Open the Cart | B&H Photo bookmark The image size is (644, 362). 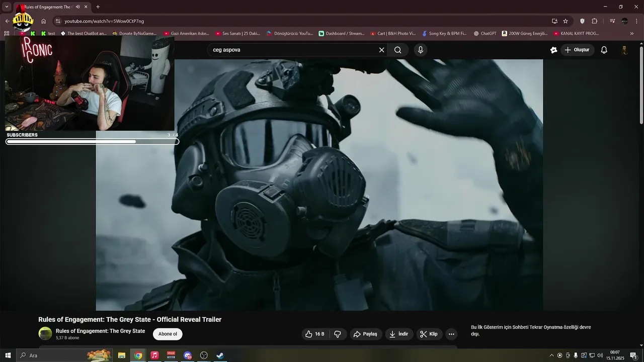click(x=393, y=34)
